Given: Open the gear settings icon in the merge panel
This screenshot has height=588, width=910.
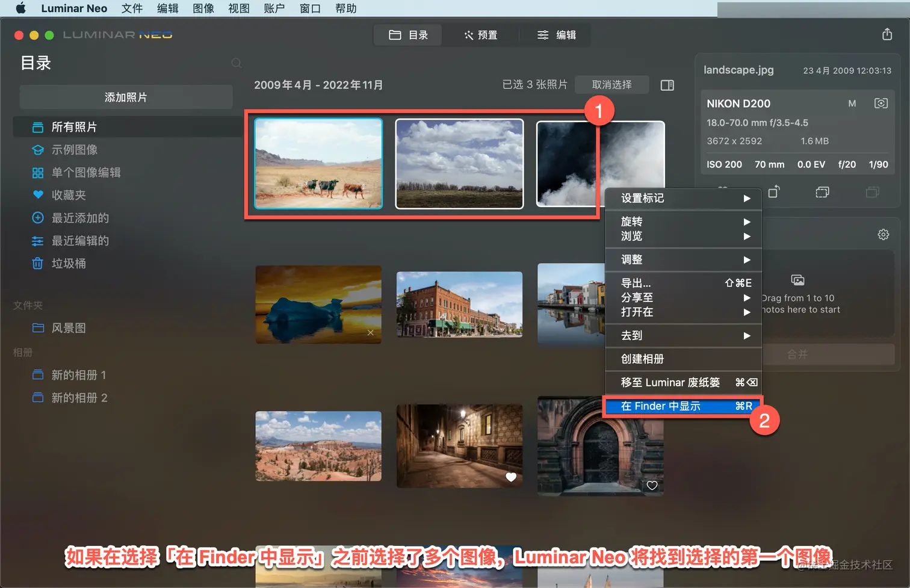Looking at the screenshot, I should 883,235.
